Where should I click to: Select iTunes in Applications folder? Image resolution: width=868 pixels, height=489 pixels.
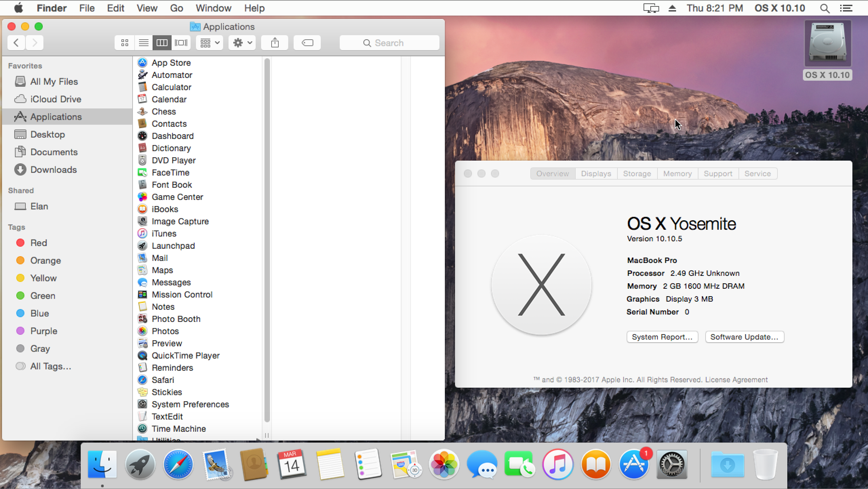(x=164, y=233)
